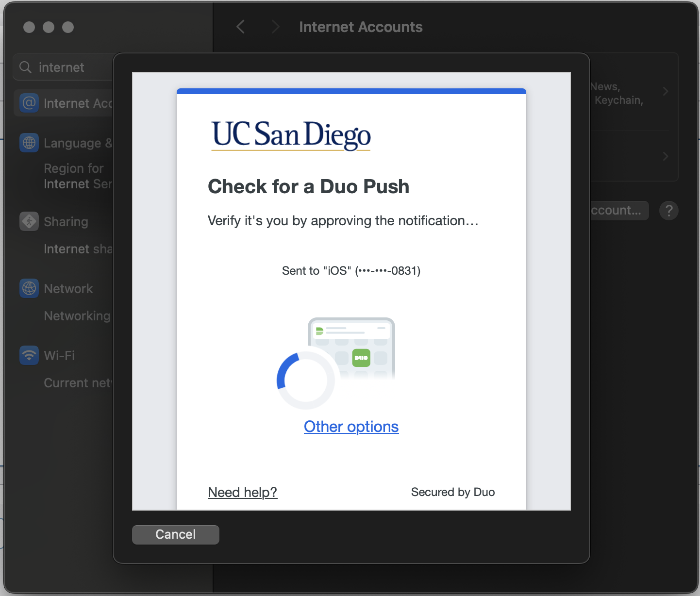Open the Internet sharing search result
Image resolution: width=700 pixels, height=596 pixels.
click(x=78, y=249)
